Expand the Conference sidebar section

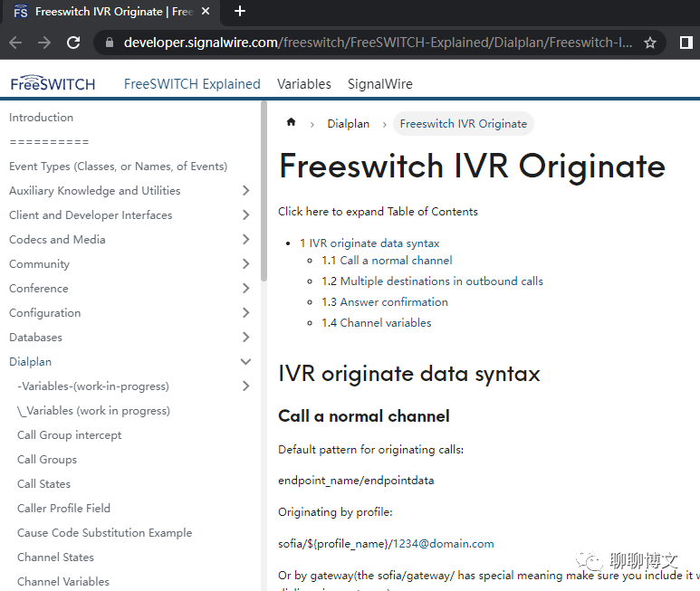(x=245, y=289)
